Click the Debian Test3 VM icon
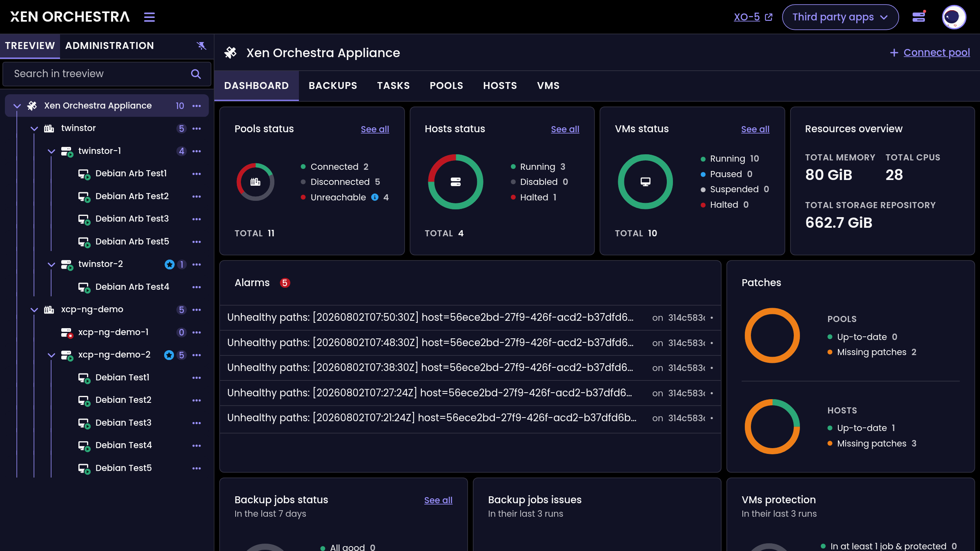Screen dimensions: 980x551 pyautogui.click(x=84, y=423)
